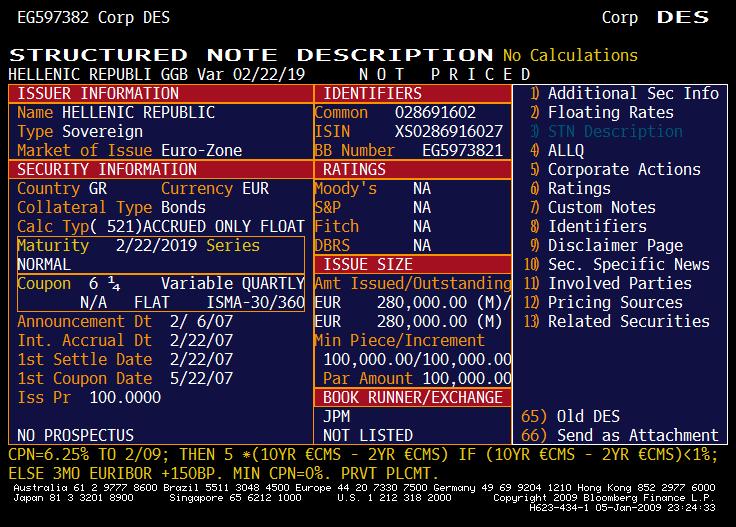Viewport: 736px width, 527px height.
Task: Click the Variable QUARTLY coupon frequency
Action: [x=233, y=283]
